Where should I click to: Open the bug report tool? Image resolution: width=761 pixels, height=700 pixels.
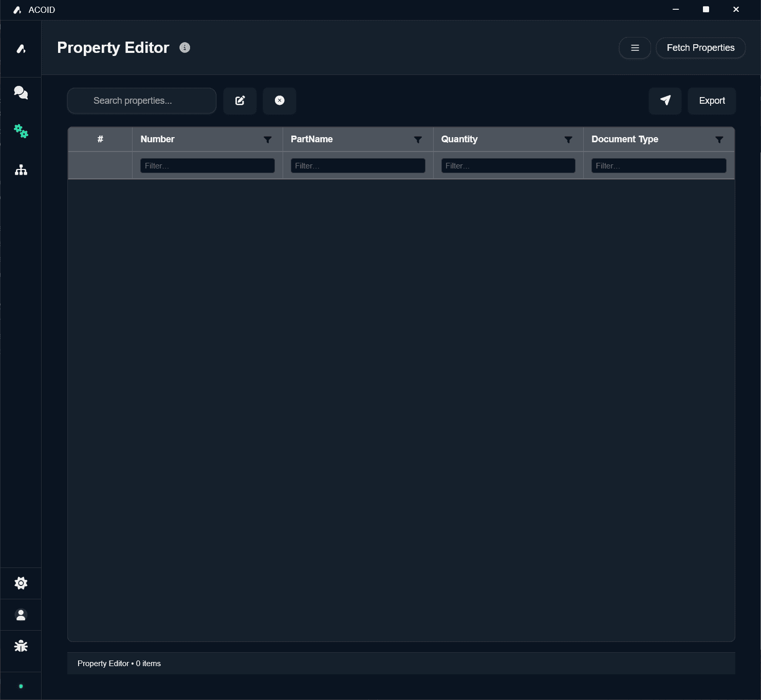point(21,646)
